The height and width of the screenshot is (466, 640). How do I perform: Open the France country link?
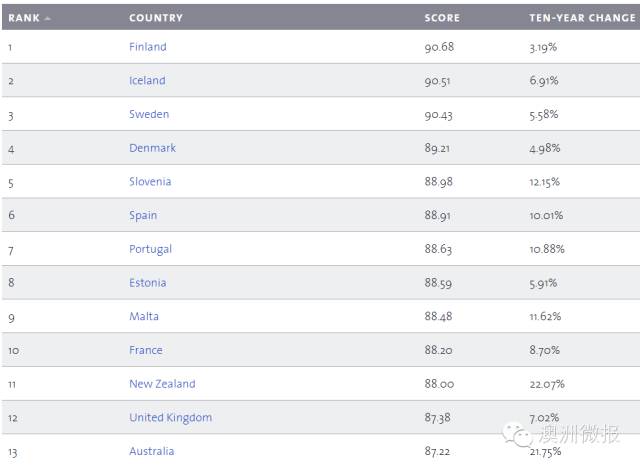tap(146, 351)
